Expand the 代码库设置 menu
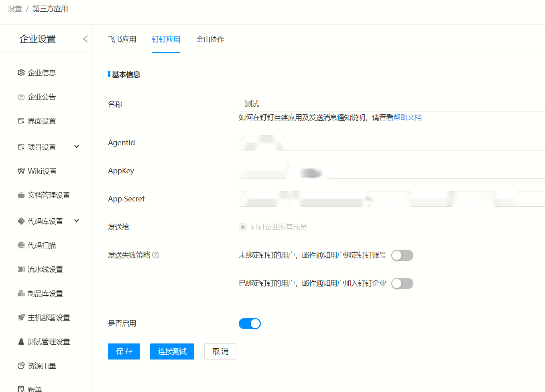This screenshot has width=545, height=392. point(76,221)
